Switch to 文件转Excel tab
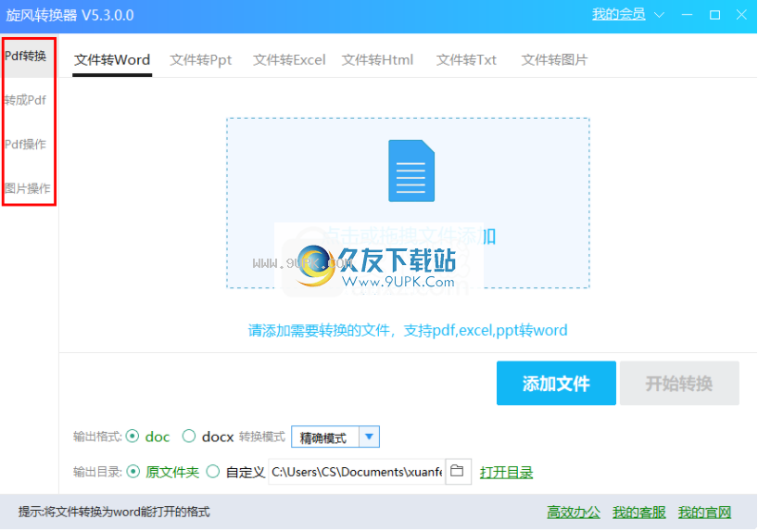The width and height of the screenshot is (758, 532). tap(289, 60)
